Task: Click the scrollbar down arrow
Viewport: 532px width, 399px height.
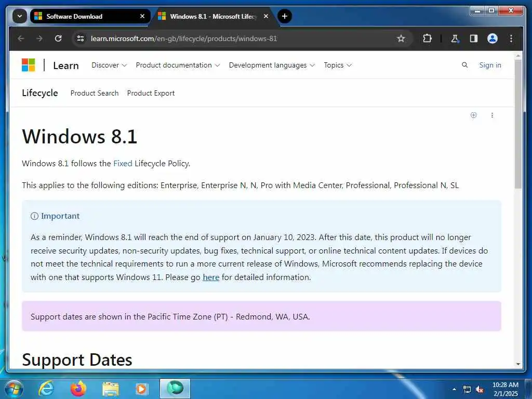Action: [x=518, y=364]
